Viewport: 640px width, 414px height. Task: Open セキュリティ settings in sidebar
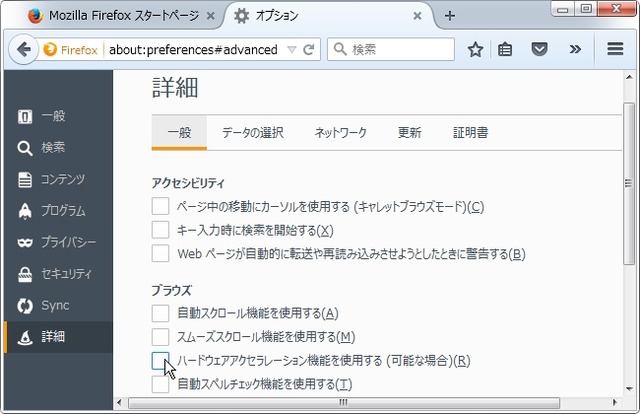point(58,274)
